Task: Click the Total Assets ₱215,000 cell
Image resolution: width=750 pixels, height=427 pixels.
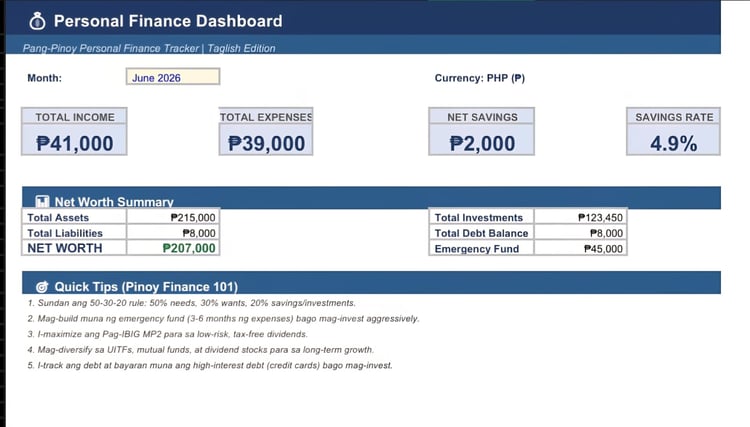Action: (173, 217)
